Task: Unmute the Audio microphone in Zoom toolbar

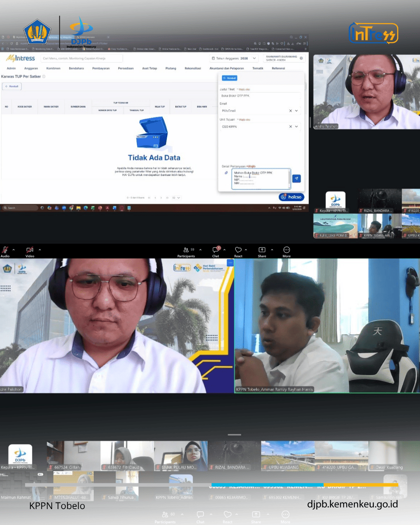Action: point(5,250)
